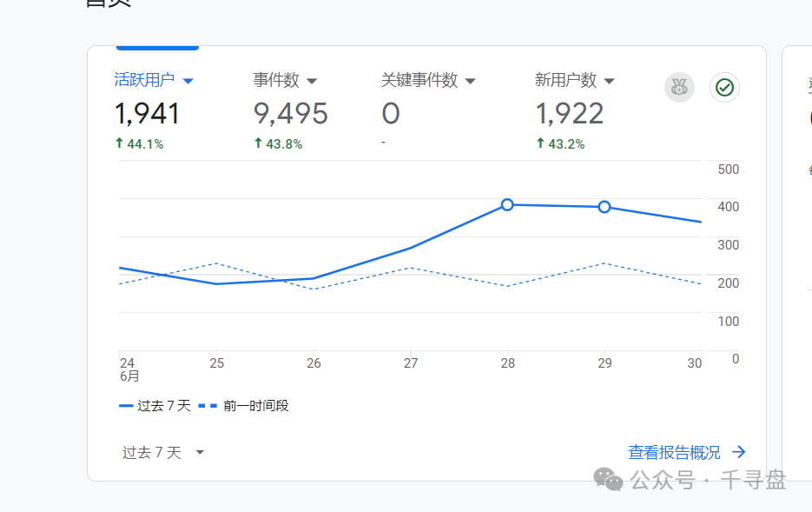
Task: Open the 活跃用户 metric dropdown arrow
Action: [x=188, y=81]
